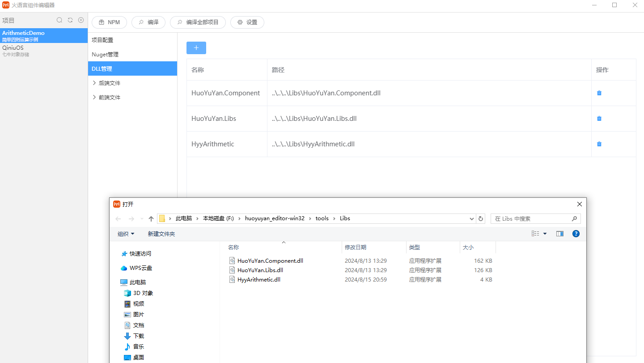Refresh the Libs folder in the address bar

pos(481,218)
